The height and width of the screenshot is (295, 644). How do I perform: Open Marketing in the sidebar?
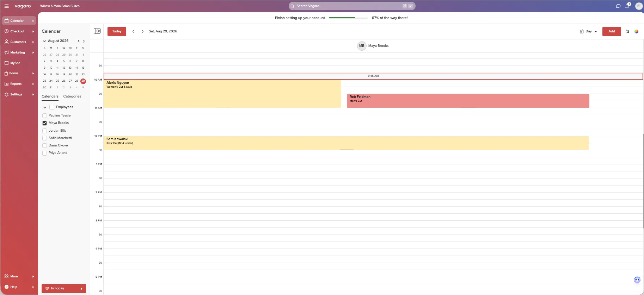point(19,52)
